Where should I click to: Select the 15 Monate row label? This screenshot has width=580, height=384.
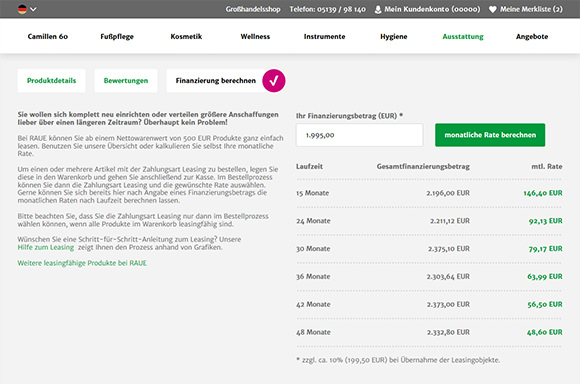(313, 193)
